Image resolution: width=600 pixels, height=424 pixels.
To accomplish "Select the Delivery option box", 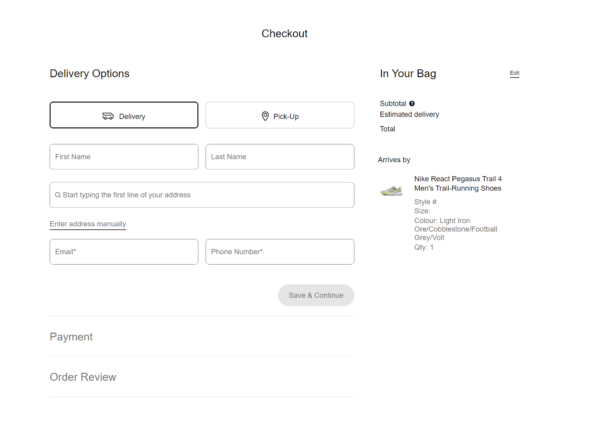I will click(x=124, y=116).
